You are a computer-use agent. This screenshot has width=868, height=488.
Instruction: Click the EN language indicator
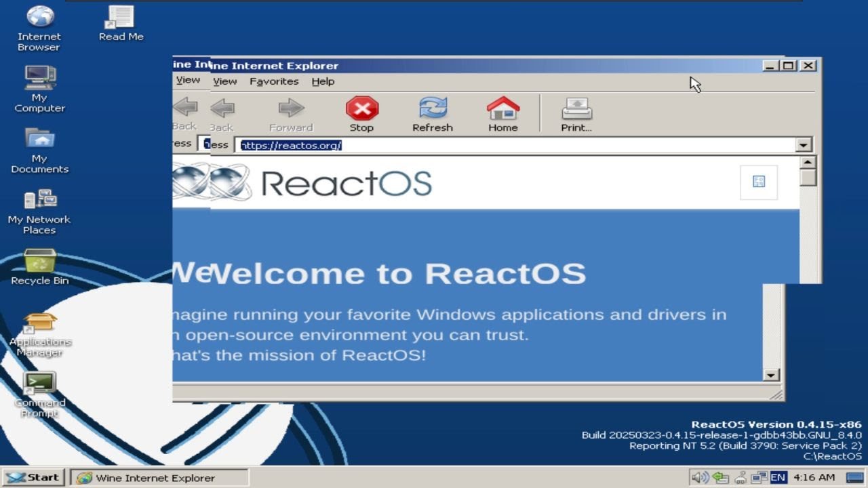(778, 478)
